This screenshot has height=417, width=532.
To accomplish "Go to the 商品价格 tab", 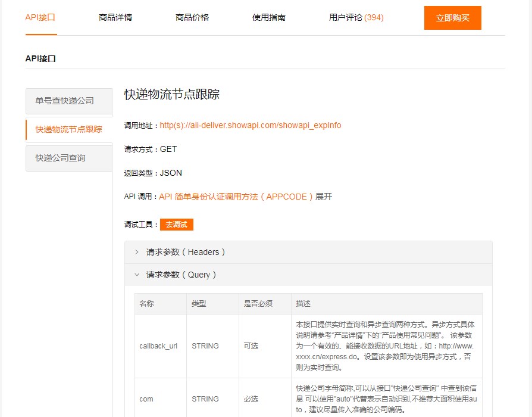I will (x=192, y=17).
